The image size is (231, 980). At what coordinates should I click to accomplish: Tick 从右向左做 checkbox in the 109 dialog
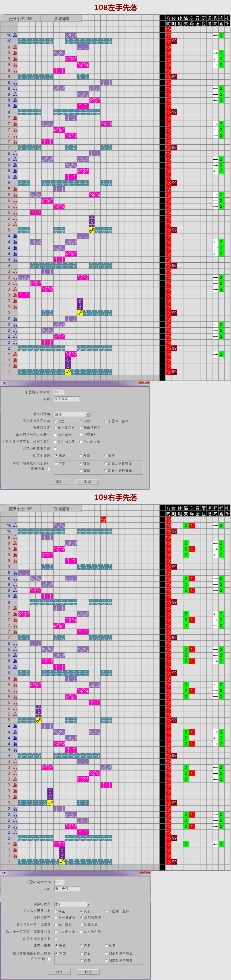click(82, 932)
